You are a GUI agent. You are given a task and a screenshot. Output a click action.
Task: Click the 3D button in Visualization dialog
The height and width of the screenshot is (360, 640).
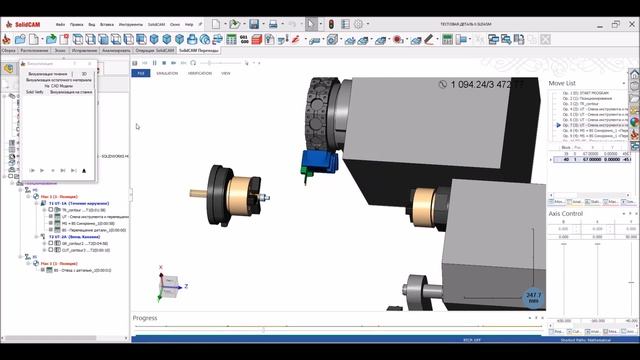pos(84,74)
